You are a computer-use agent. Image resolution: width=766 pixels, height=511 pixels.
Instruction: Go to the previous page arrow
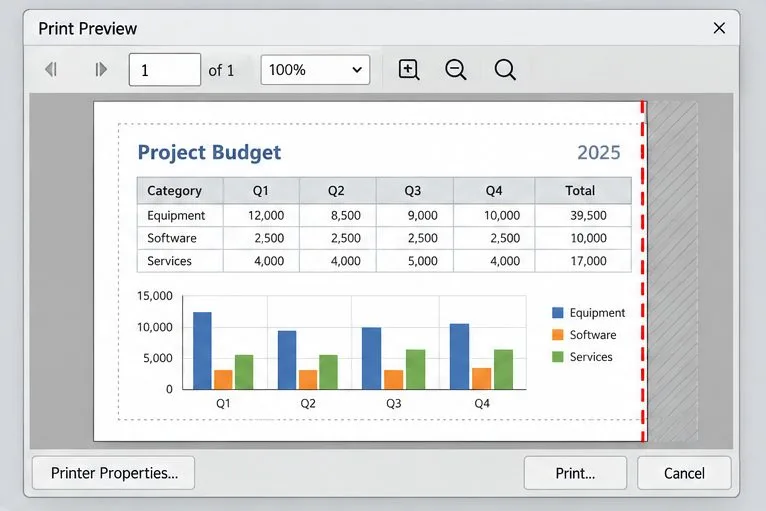click(x=51, y=69)
